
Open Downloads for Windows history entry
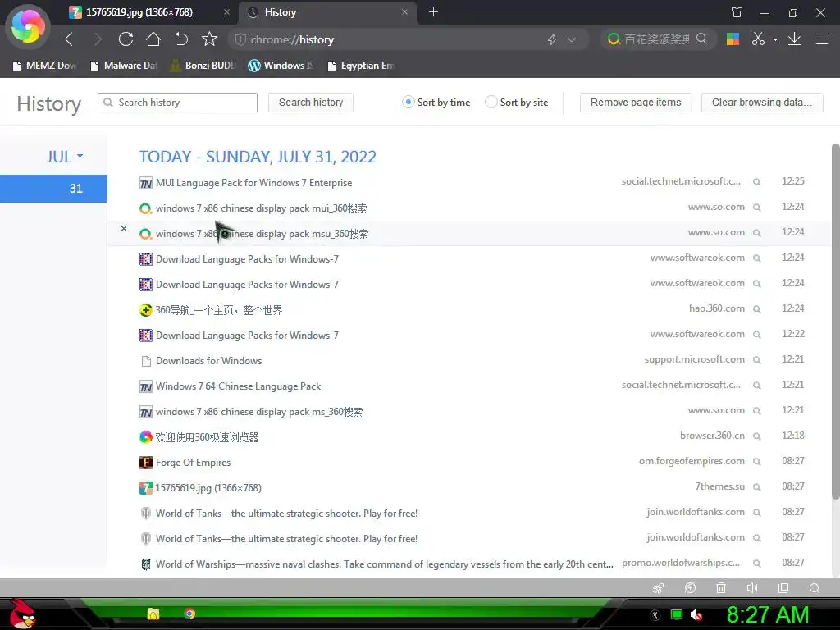coord(209,361)
